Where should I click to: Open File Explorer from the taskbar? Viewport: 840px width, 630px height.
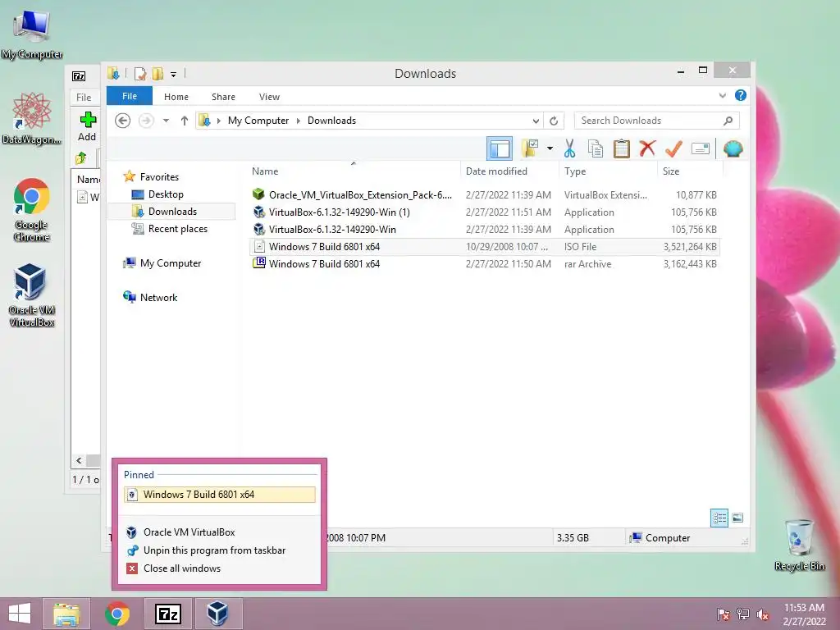(x=66, y=614)
